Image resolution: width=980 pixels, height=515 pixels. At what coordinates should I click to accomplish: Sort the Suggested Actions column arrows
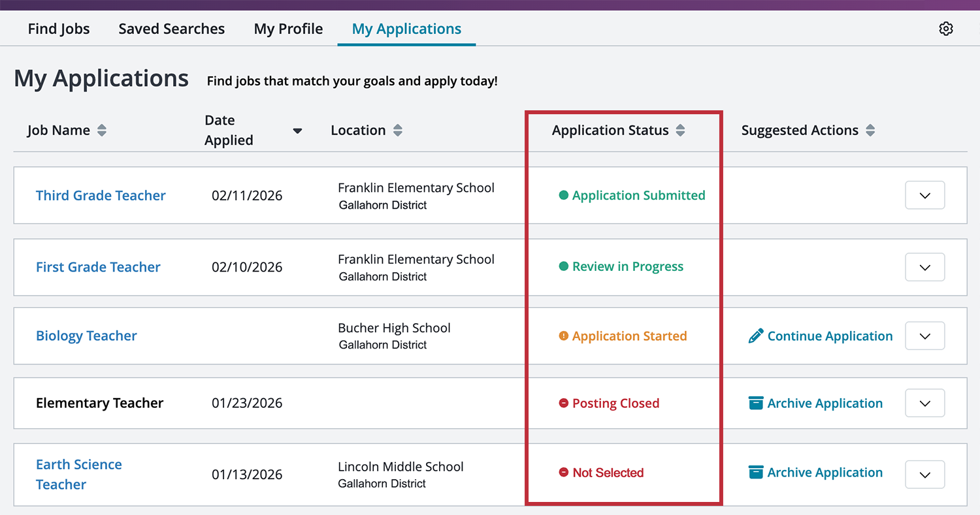[870, 130]
